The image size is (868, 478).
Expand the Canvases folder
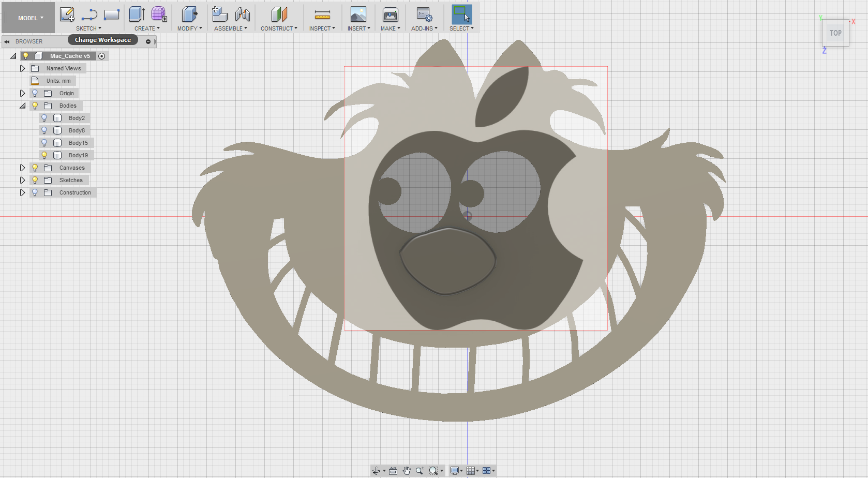point(22,168)
